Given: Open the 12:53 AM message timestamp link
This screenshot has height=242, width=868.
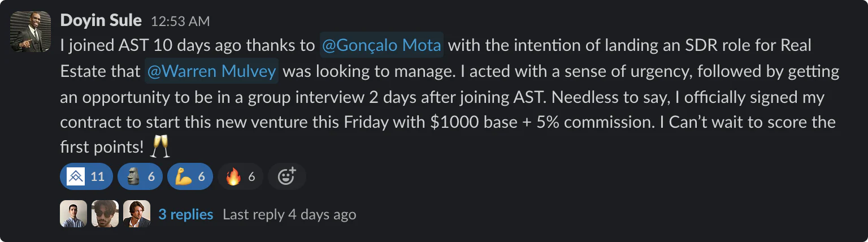Looking at the screenshot, I should point(180,22).
